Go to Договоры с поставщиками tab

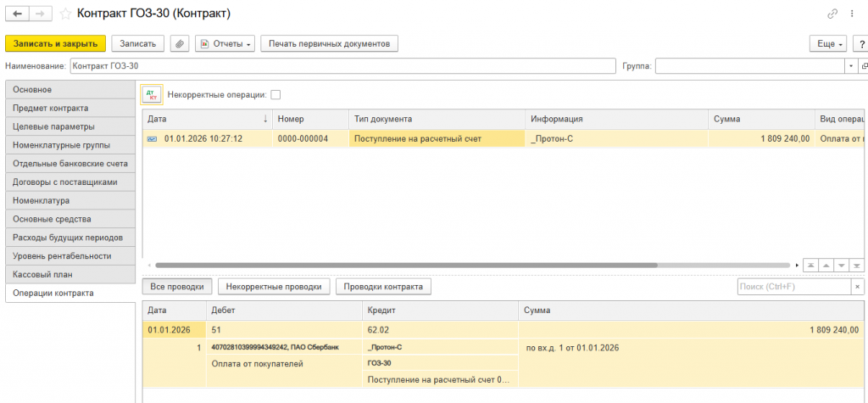[x=70, y=182]
